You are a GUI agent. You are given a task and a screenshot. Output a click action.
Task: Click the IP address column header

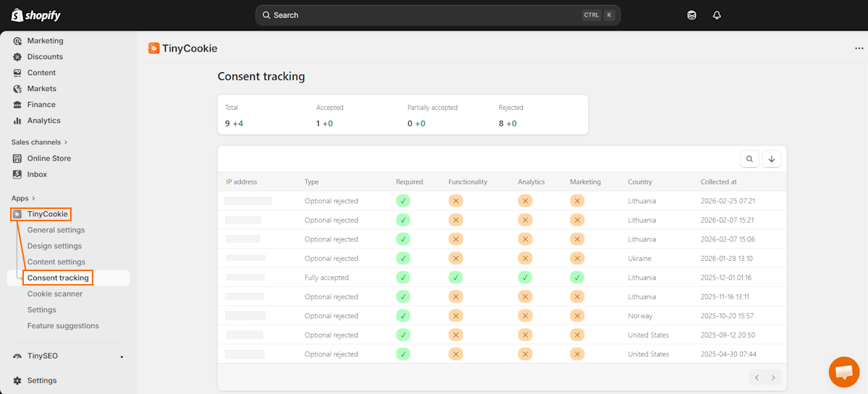[x=242, y=182]
